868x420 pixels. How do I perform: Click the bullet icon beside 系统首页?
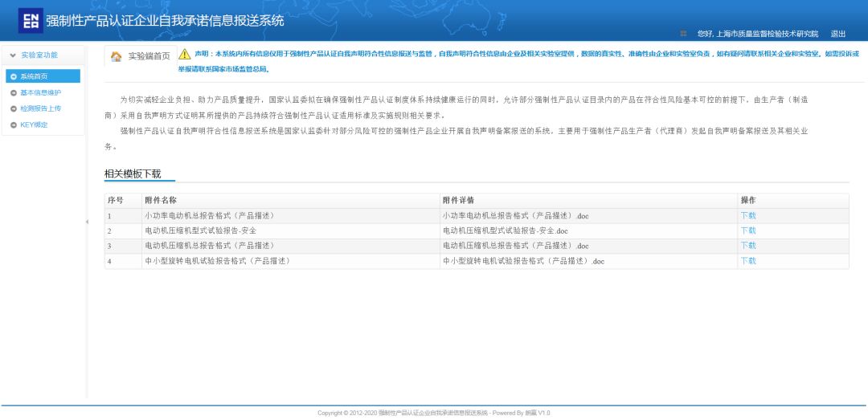tap(14, 76)
